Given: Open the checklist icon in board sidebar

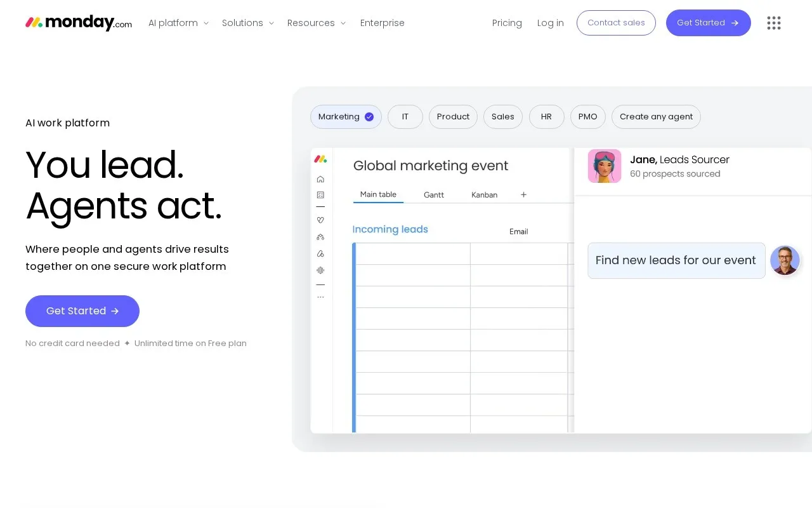Looking at the screenshot, I should coord(320,195).
